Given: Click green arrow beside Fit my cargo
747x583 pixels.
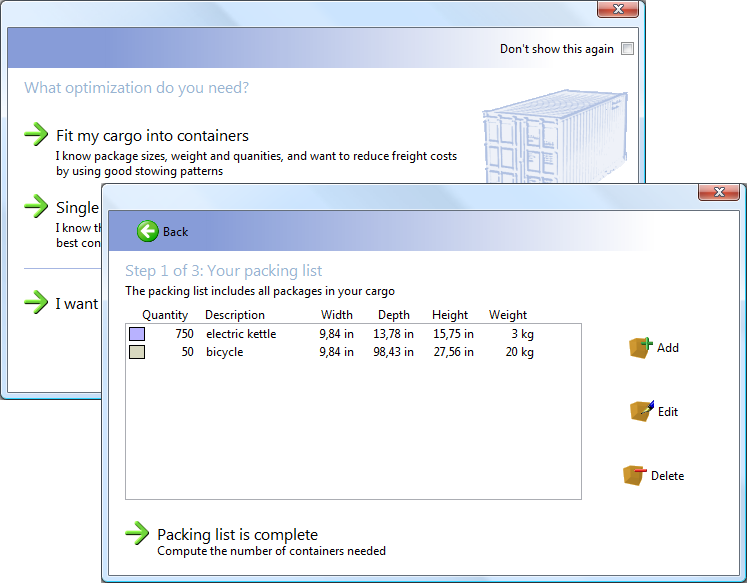Looking at the screenshot, I should pos(36,134).
